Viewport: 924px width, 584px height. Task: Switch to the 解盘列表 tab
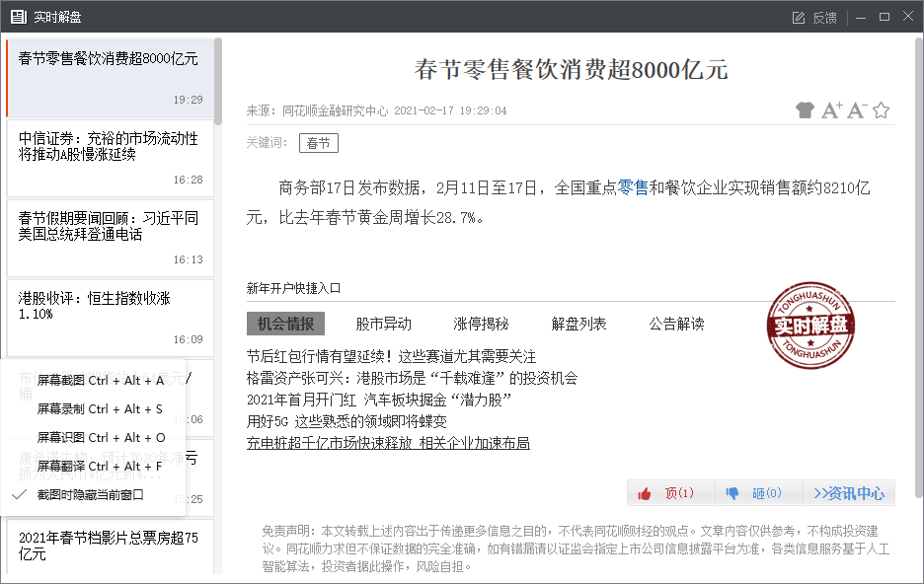point(578,324)
